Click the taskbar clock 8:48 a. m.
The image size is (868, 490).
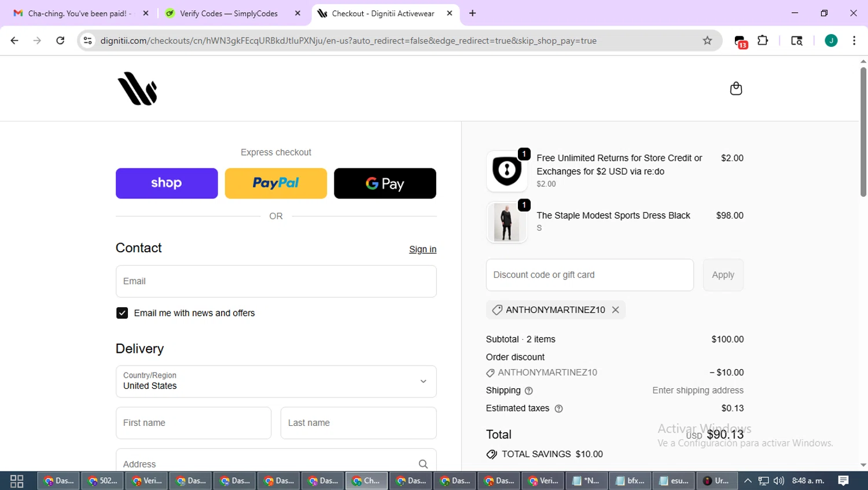tap(808, 481)
